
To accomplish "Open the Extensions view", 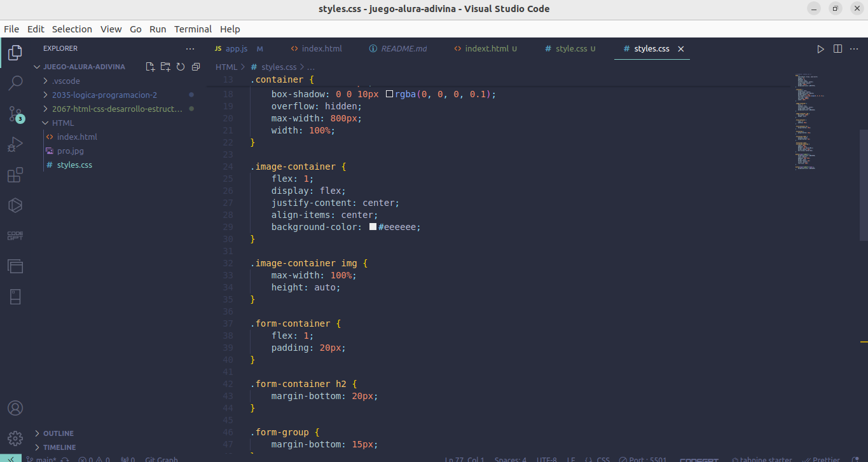I will 15,175.
